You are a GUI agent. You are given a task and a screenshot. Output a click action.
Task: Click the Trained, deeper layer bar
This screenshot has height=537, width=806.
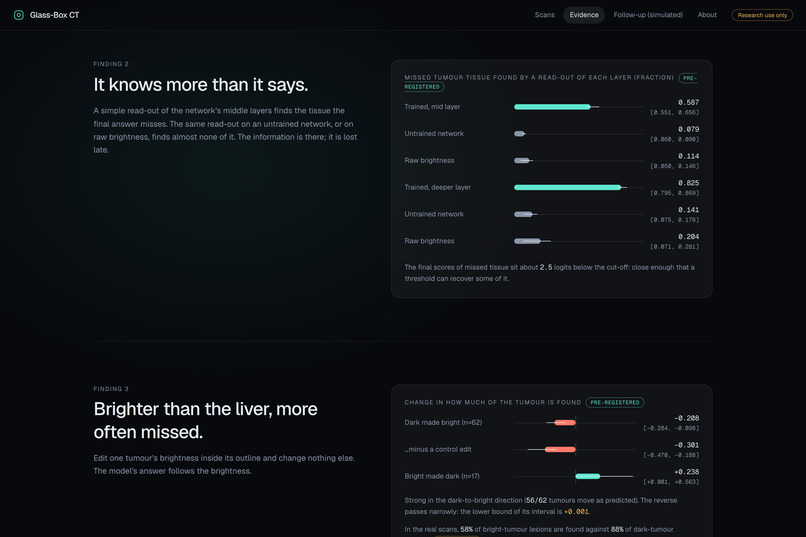click(x=567, y=188)
